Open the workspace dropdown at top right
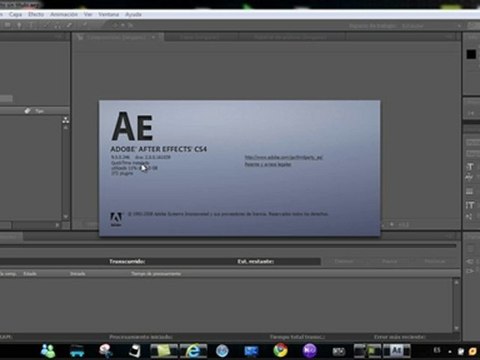 click(459, 26)
